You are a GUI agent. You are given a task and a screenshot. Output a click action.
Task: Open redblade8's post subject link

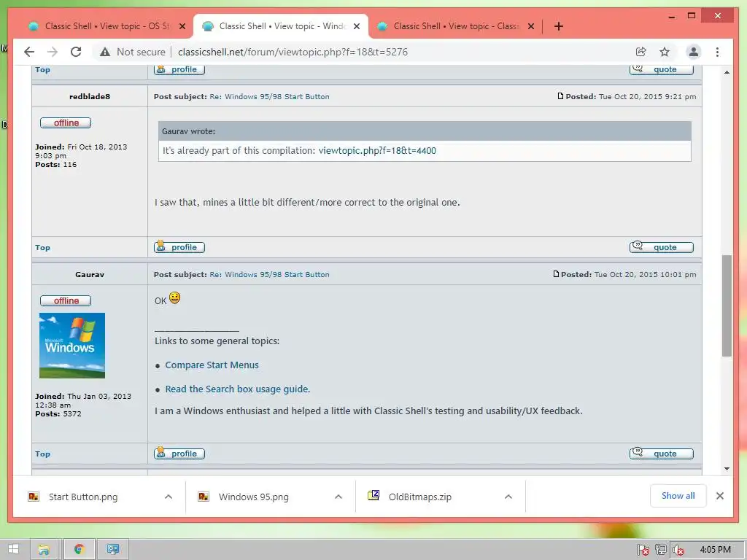coord(269,97)
